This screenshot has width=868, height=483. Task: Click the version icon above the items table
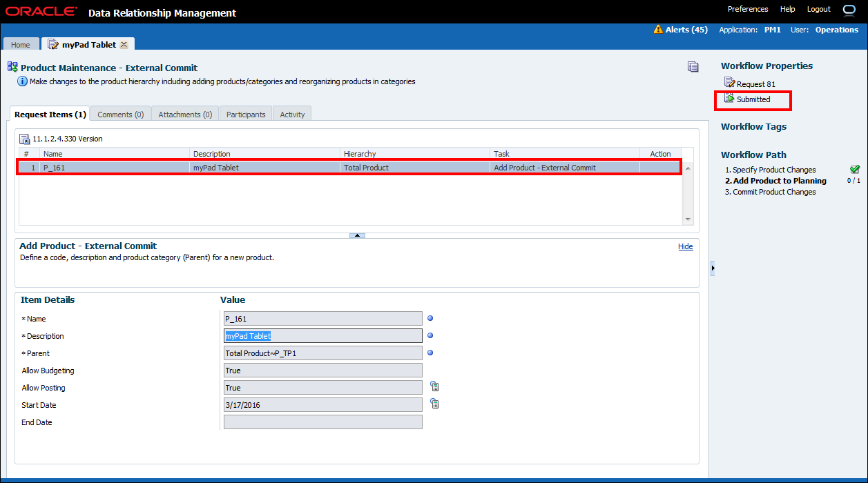tap(24, 139)
